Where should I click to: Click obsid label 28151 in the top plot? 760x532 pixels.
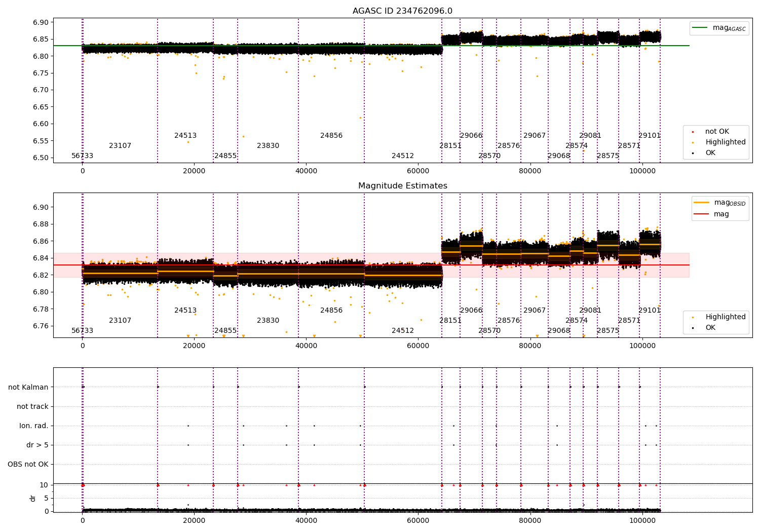[x=450, y=146]
